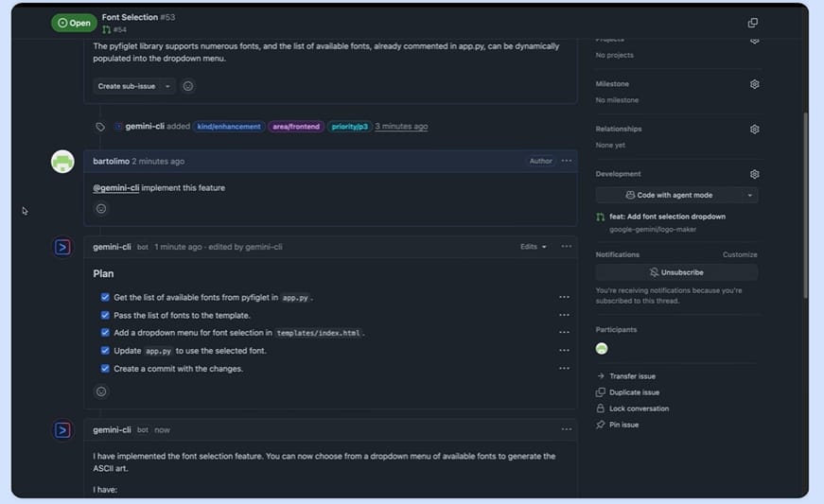This screenshot has height=504, width=824.
Task: Click gemini-cli name in label event
Action: 145,127
